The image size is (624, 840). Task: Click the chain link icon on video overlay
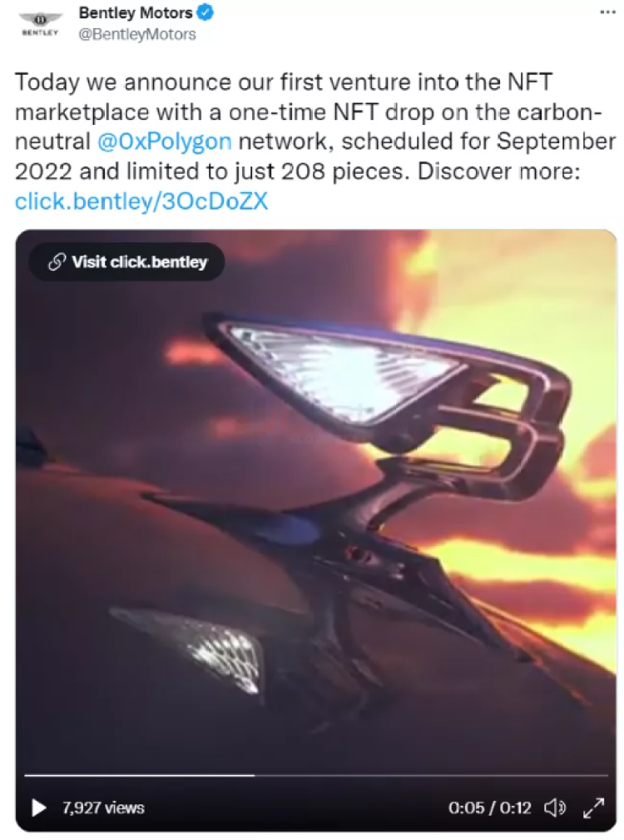(57, 262)
